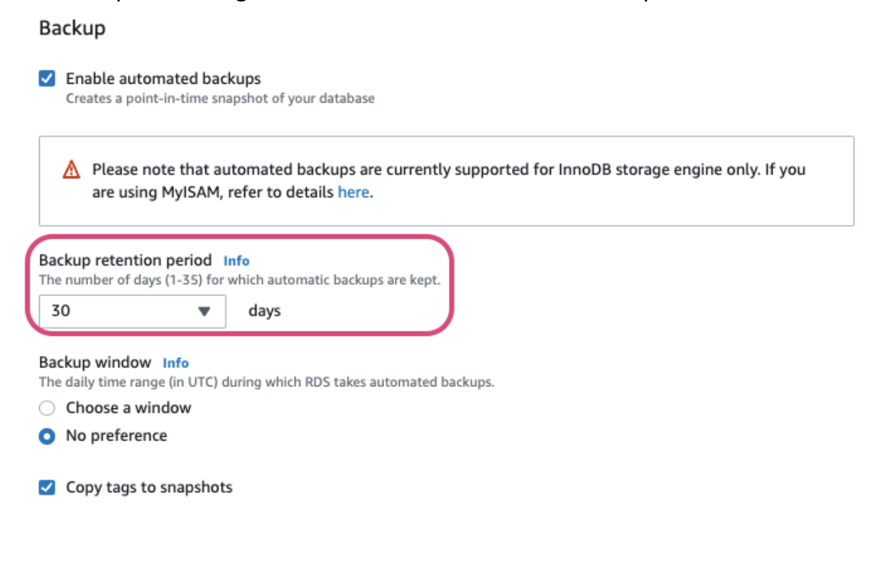The width and height of the screenshot is (889, 588).
Task: Click the red warning triangle icon
Action: pyautogui.click(x=71, y=170)
